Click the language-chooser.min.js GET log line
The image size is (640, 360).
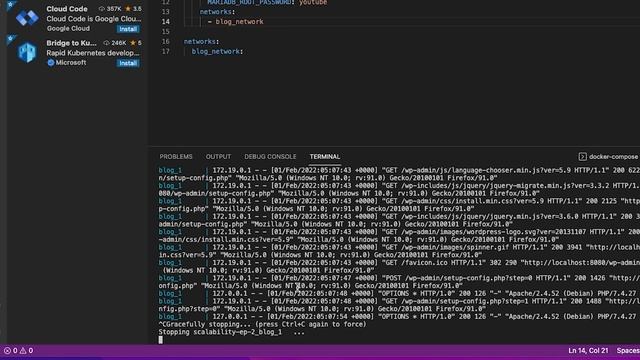click(x=399, y=170)
